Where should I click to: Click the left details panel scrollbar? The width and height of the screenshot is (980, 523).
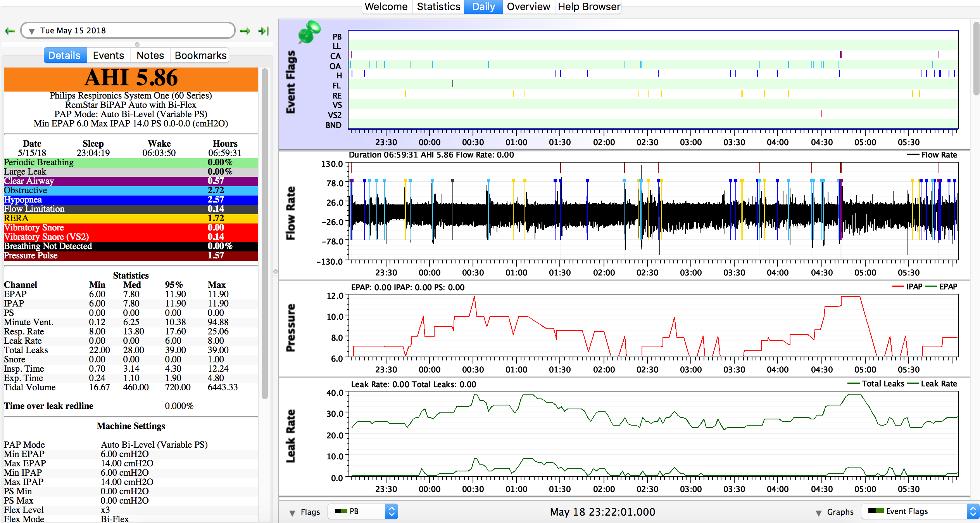tap(265, 233)
